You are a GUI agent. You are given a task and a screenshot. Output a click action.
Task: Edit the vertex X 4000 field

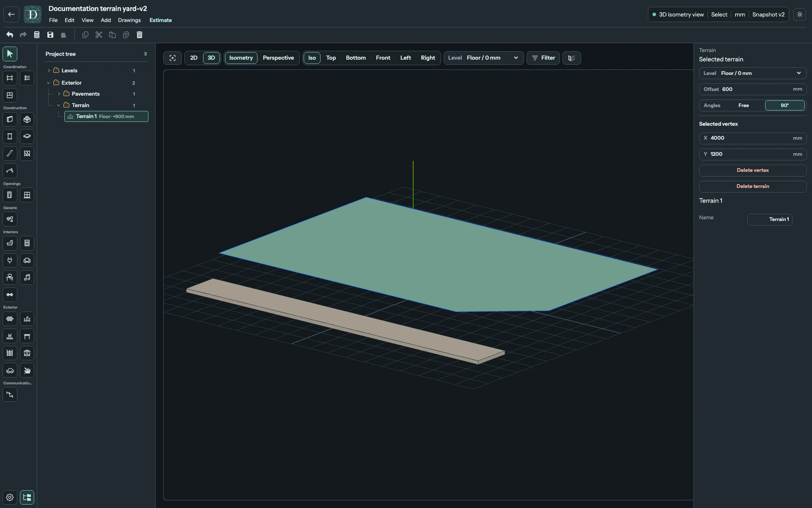click(753, 138)
